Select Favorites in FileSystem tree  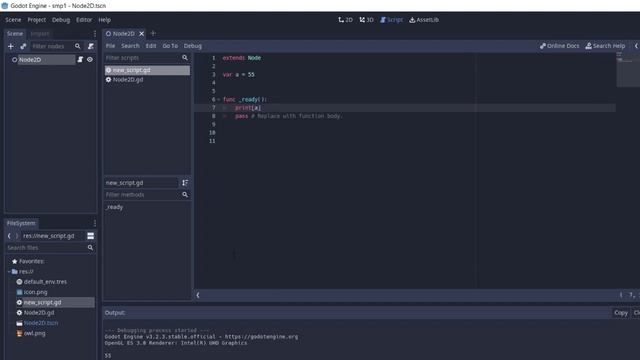click(x=28, y=261)
